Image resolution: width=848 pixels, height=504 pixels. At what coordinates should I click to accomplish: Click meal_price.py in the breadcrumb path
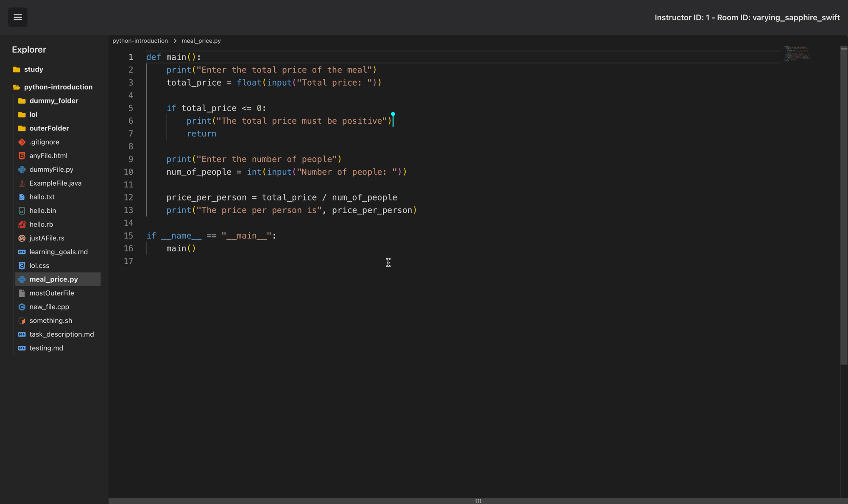pyautogui.click(x=201, y=41)
